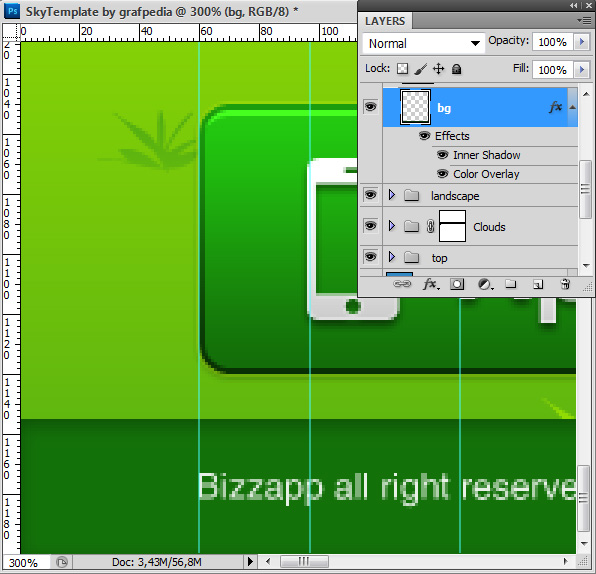Open the Fill slider arrow
The height and width of the screenshot is (574, 596).
click(x=581, y=70)
